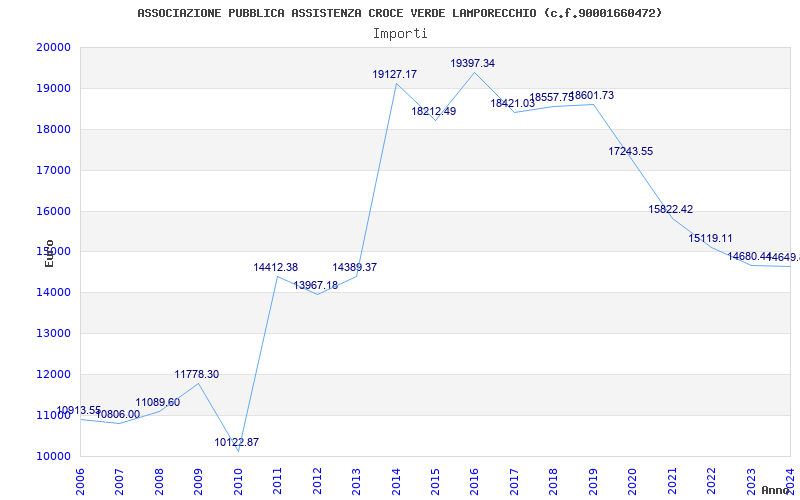Click the x-axis year 2022
This screenshot has height=500, width=800.
click(x=711, y=481)
